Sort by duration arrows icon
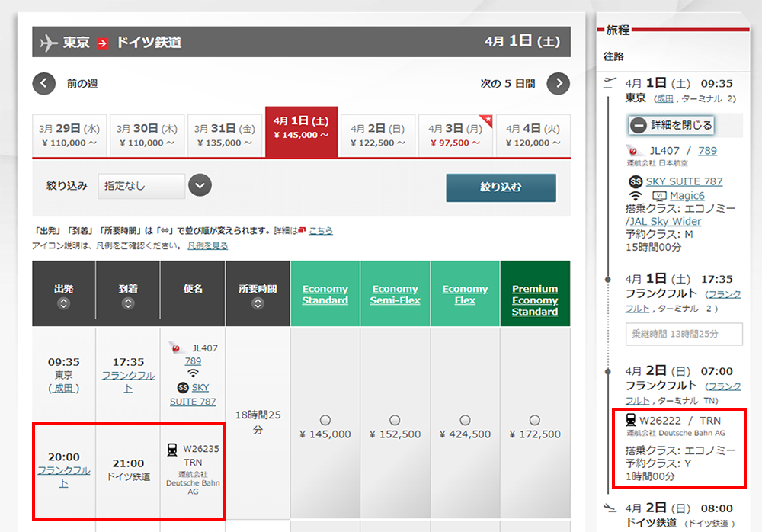The height and width of the screenshot is (532, 762). (258, 303)
